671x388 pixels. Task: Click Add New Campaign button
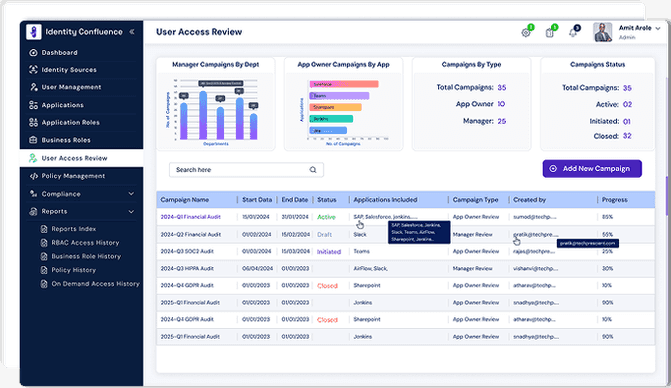[x=592, y=169]
